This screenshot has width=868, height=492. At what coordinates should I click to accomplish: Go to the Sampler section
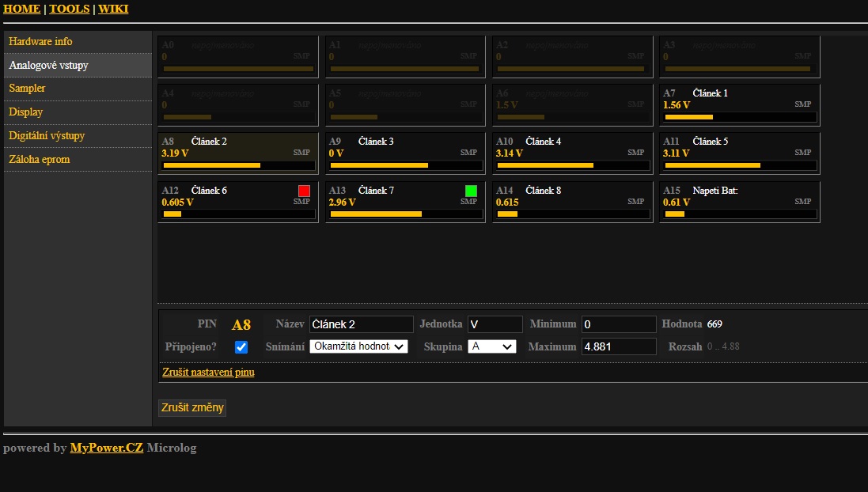(27, 89)
